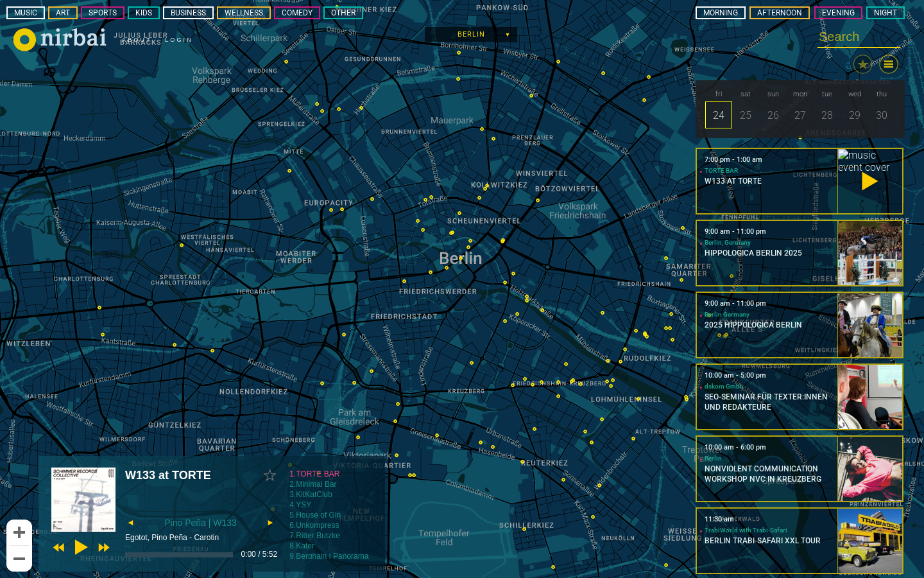Open HIPPOLOGICA BERLIN 2025 event
The image size is (924, 578).
tap(800, 253)
